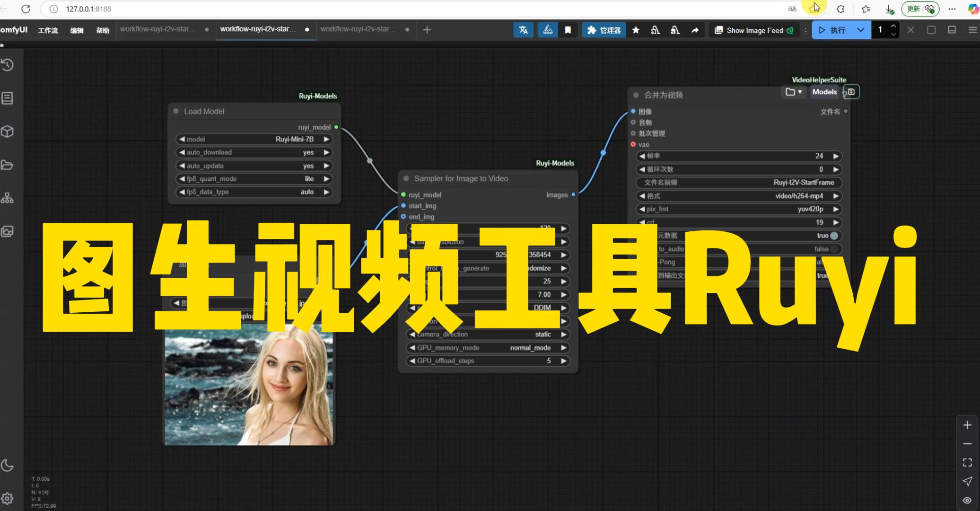Click the save icon on video node
This screenshot has height=511, width=980.
tap(851, 92)
